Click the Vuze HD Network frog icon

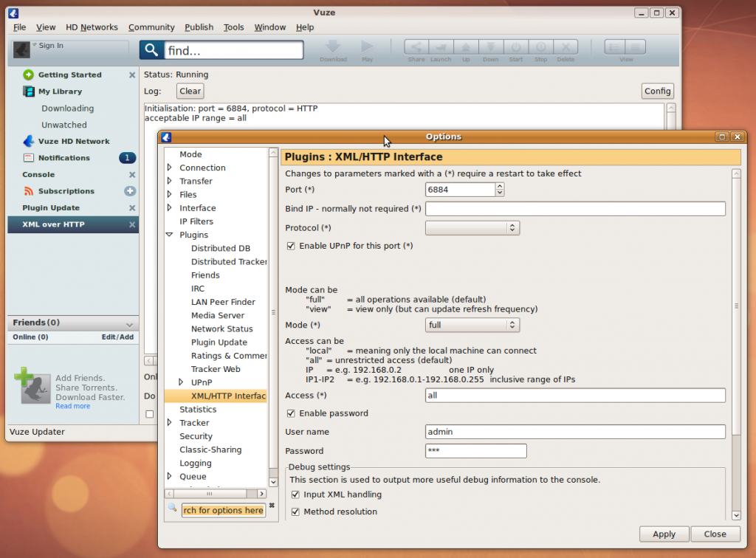click(29, 141)
